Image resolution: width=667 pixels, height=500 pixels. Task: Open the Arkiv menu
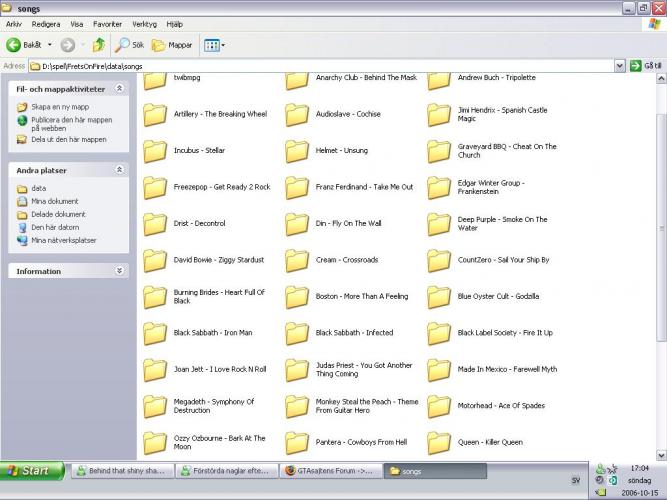click(x=14, y=23)
